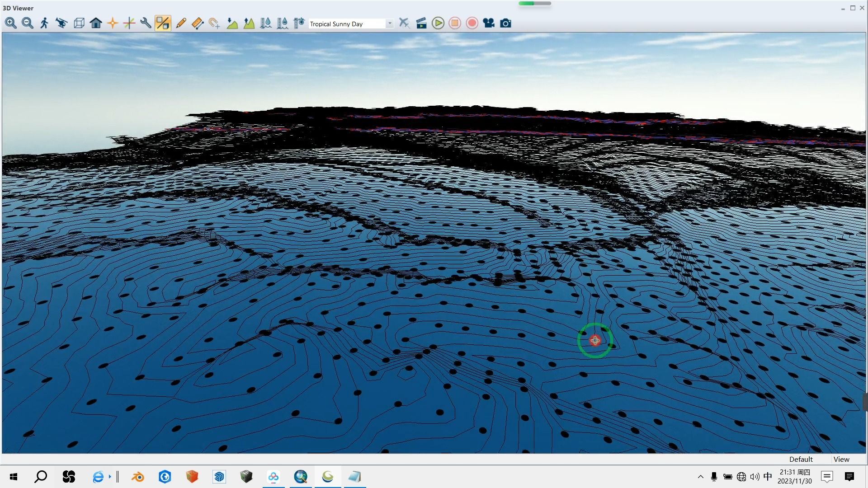Activate the Walk mode icon
This screenshot has height=488, width=868.
point(44,23)
